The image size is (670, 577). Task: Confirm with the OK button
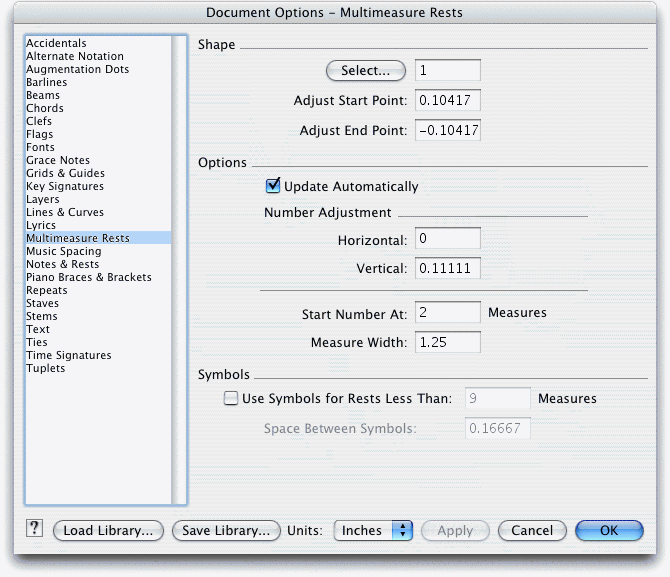pyautogui.click(x=609, y=530)
